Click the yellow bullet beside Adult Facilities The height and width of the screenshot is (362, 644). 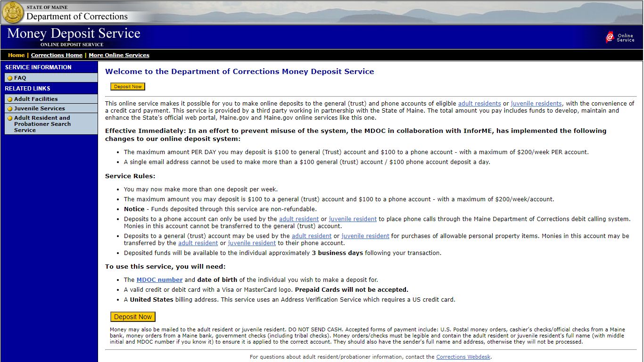click(x=10, y=99)
